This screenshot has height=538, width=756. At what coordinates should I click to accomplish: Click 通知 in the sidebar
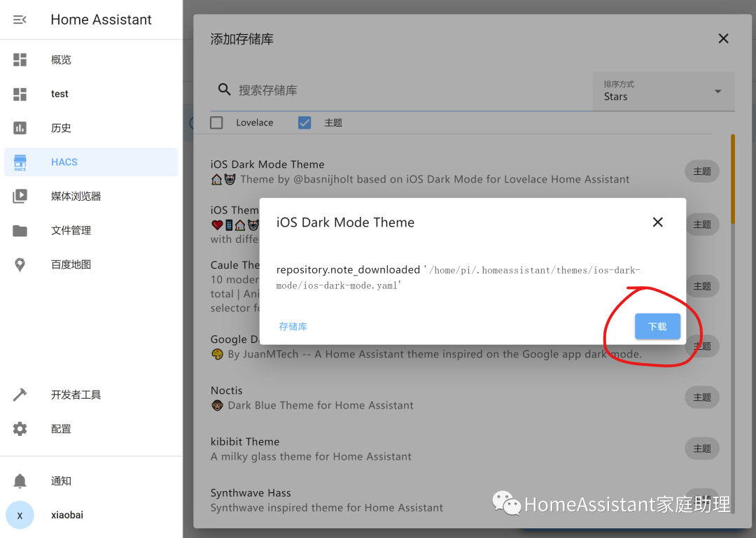pyautogui.click(x=90, y=481)
